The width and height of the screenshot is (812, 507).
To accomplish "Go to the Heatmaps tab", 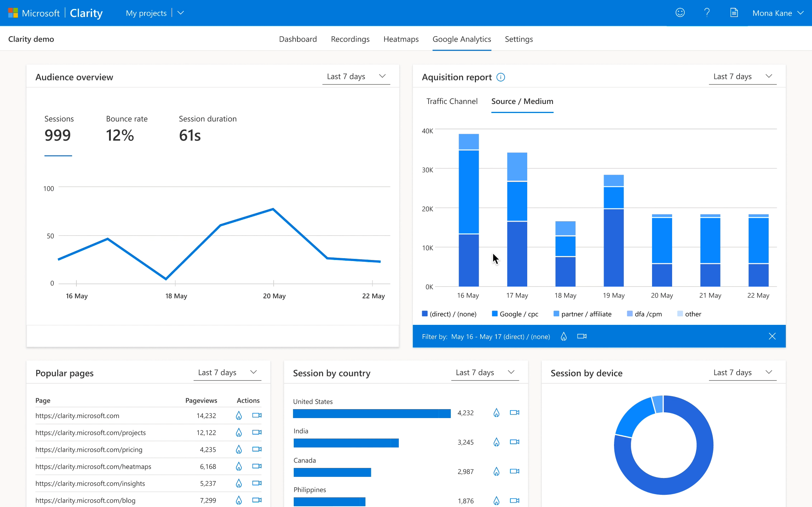I will (401, 39).
